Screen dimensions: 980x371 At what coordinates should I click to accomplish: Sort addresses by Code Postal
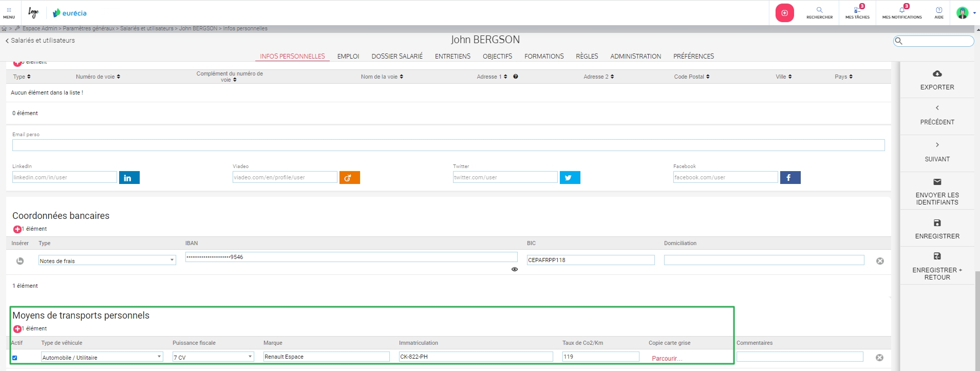[692, 77]
